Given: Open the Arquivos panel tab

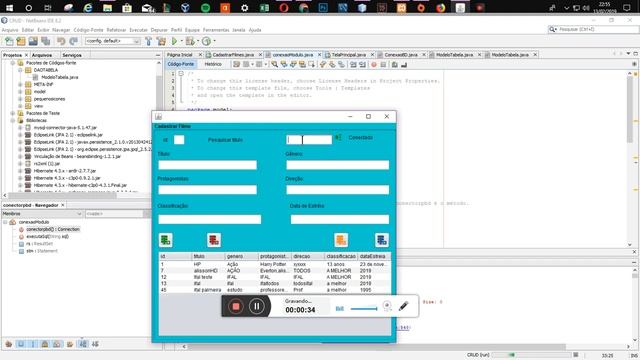Looking at the screenshot, I should pyautogui.click(x=42, y=55).
